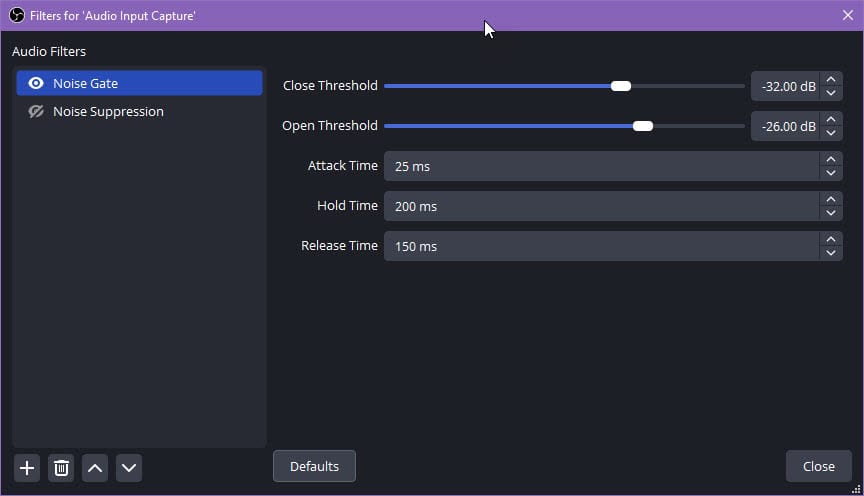Select the Noise Suppression filter row
This screenshot has height=496, width=864.
(139, 111)
